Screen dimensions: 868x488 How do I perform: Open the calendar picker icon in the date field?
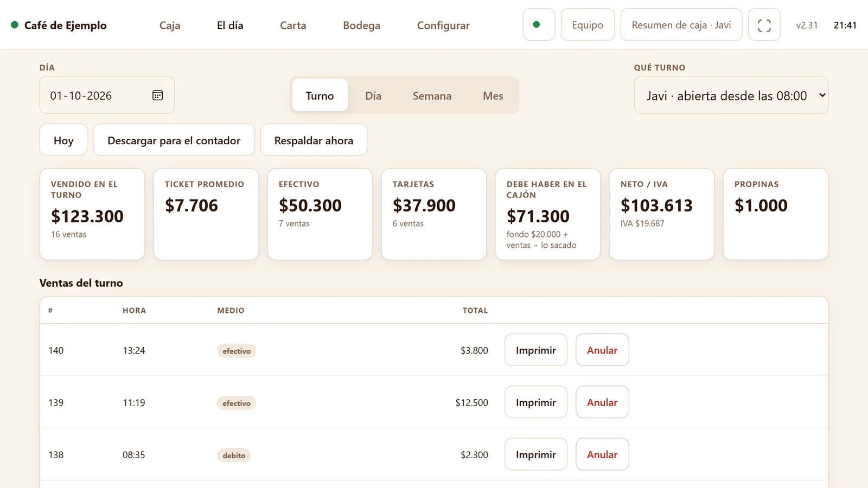coord(157,95)
